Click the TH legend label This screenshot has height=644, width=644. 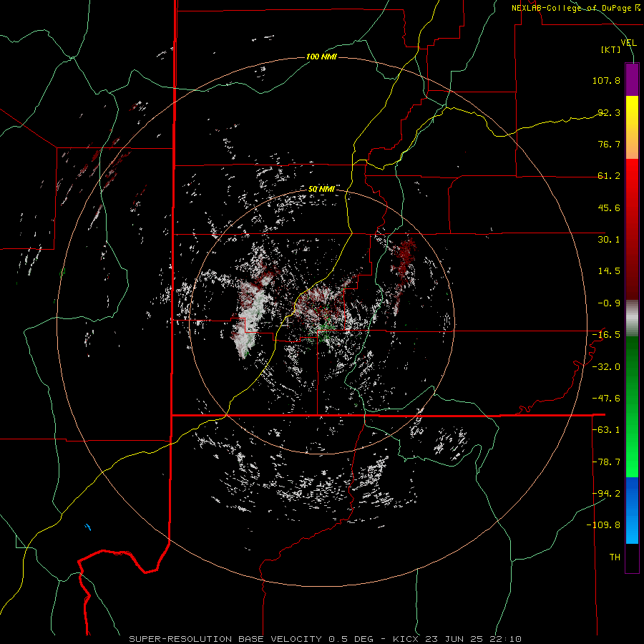tap(615, 557)
